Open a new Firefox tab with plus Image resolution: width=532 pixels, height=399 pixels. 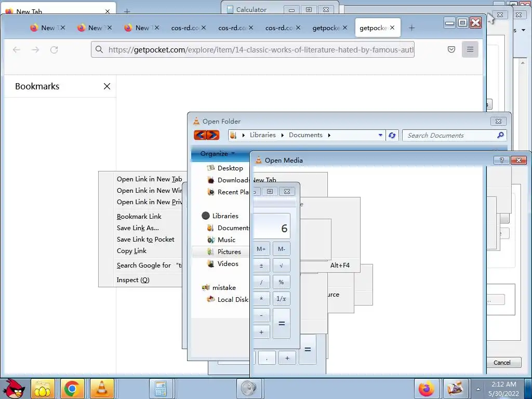tap(411, 28)
